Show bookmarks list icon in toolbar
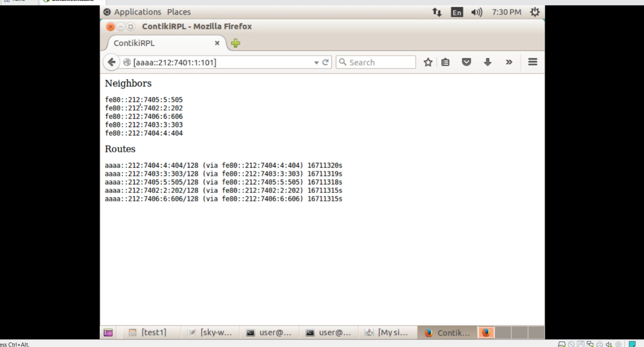Screen dimensions: 644x347 (446, 62)
